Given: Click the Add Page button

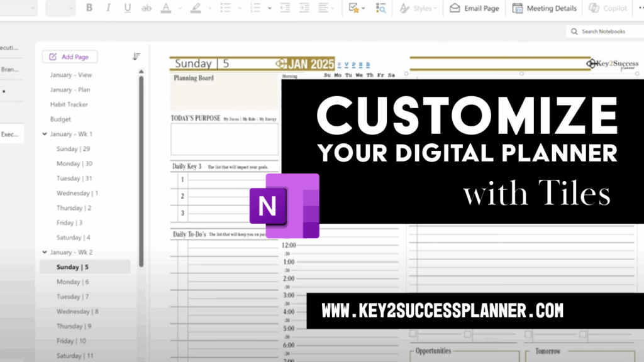Looking at the screenshot, I should click(69, 57).
